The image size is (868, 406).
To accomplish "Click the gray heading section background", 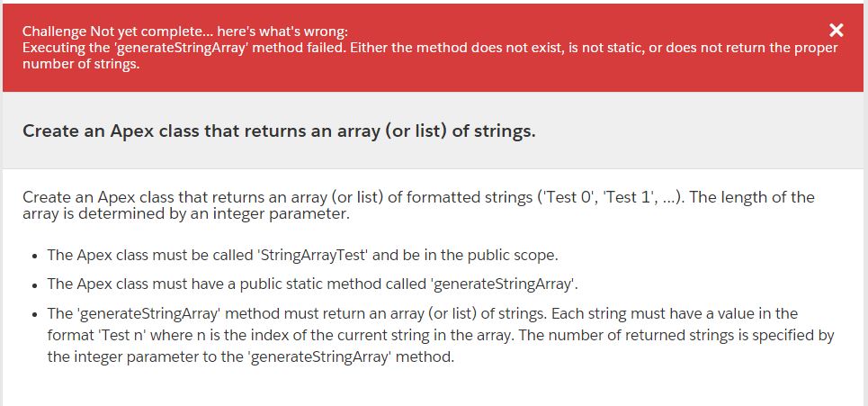I will pyautogui.click(x=702, y=131).
